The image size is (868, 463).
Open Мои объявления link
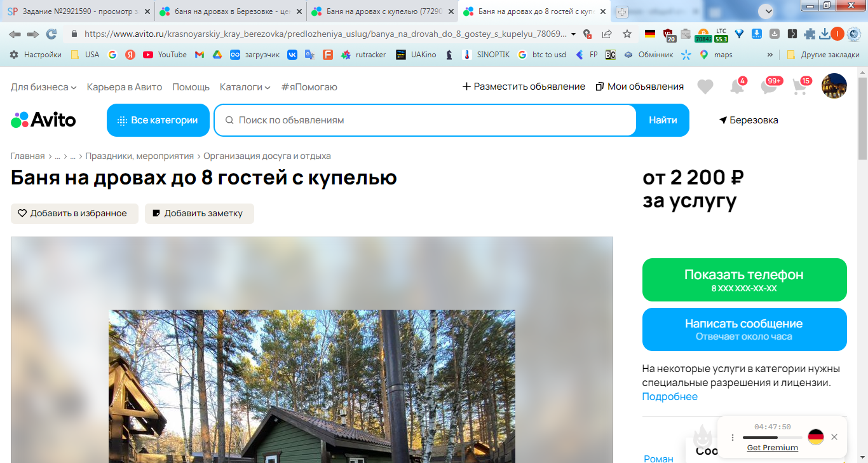click(x=640, y=86)
